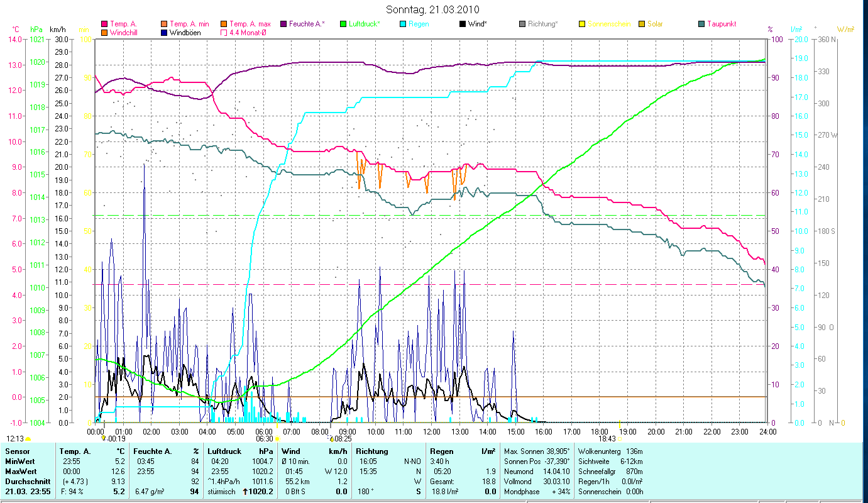Click the green Luftdruck* legend square
868x503 pixels.
point(343,25)
